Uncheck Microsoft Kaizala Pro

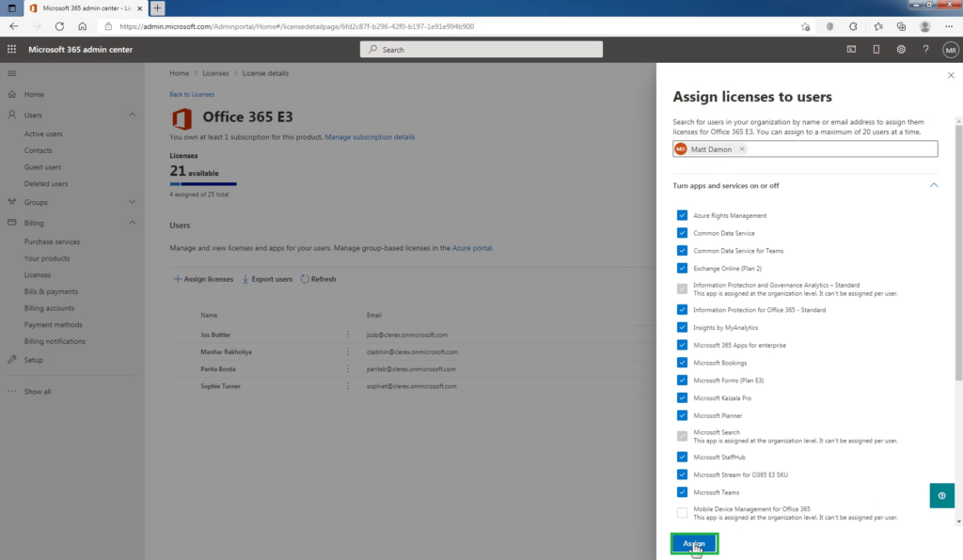pos(682,397)
